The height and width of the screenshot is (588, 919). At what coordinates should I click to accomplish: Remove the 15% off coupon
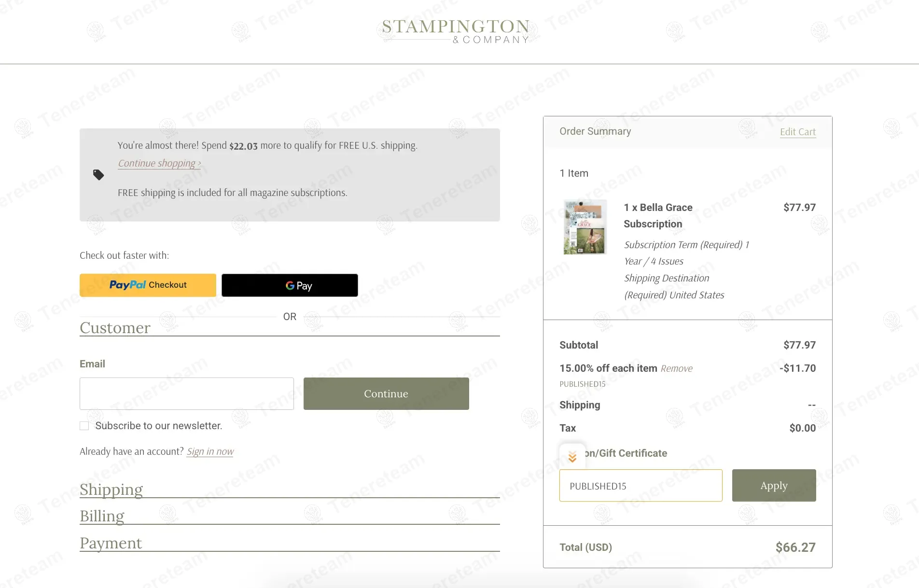point(676,369)
